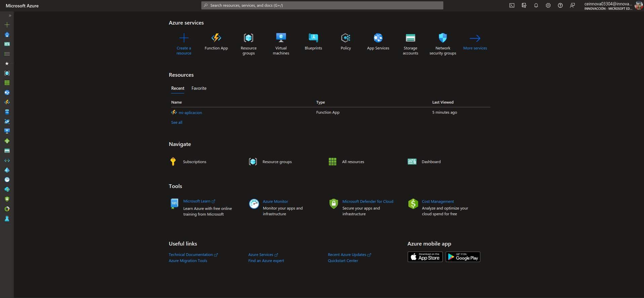Click Create a resource under Azure services
644x298 pixels.
click(184, 44)
